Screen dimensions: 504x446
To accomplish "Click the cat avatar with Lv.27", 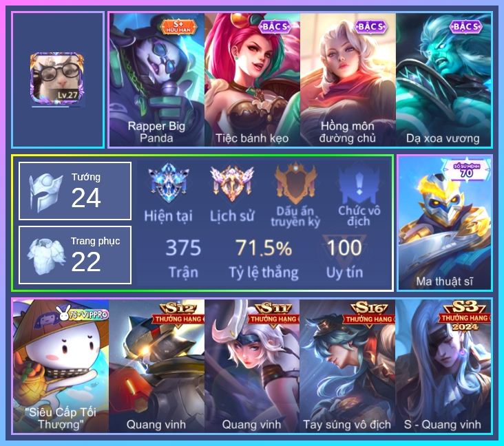I will [57, 79].
